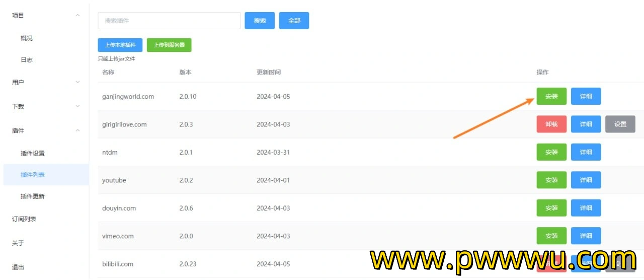Click the 版本 column header

pyautogui.click(x=186, y=73)
